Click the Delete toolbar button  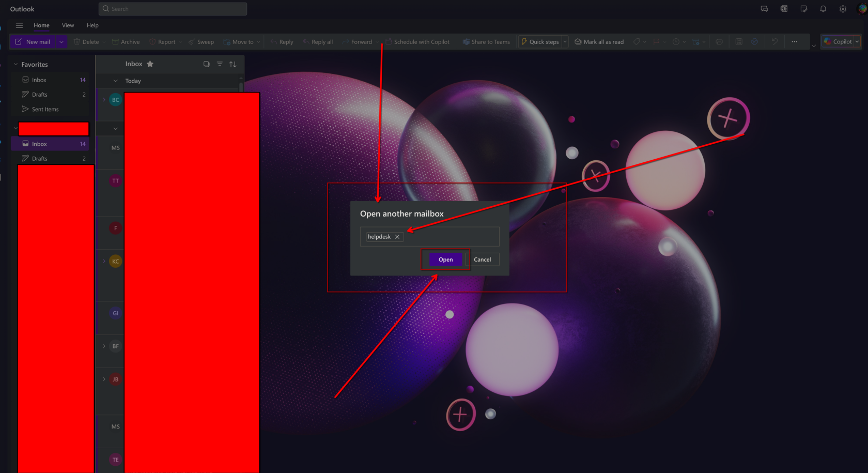[x=86, y=42]
